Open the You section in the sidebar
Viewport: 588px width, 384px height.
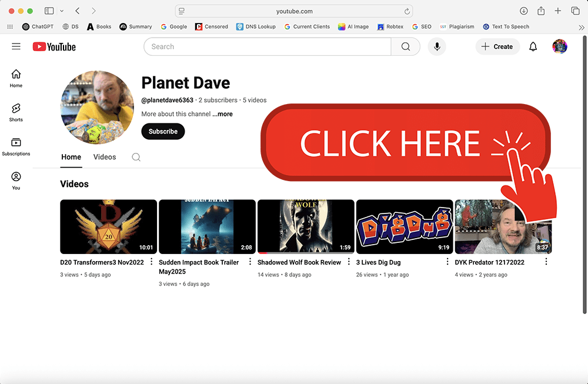(x=16, y=181)
